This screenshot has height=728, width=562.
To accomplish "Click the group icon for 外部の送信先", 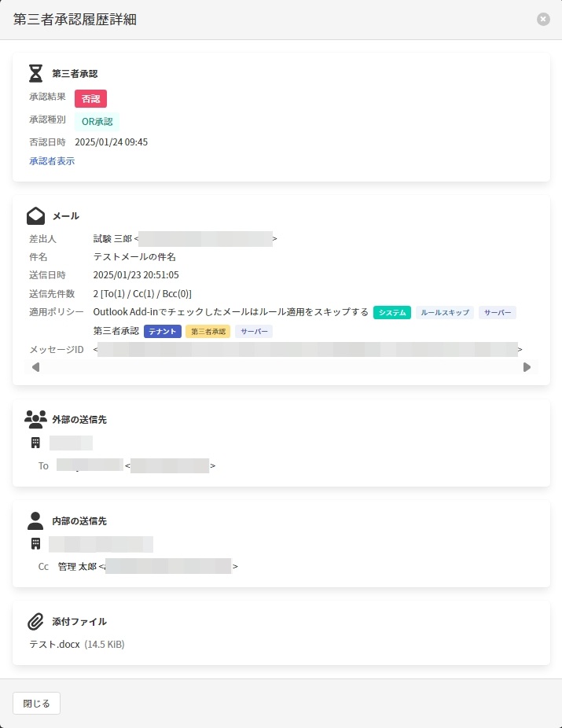I will (x=35, y=419).
